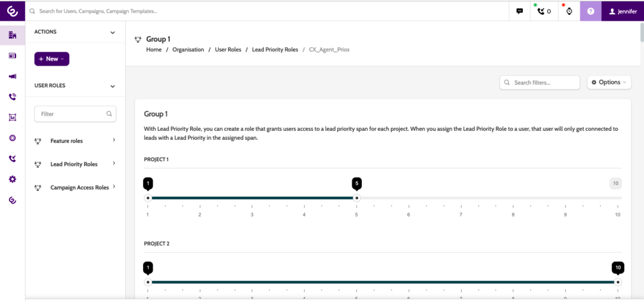This screenshot has height=301, width=644.
Task: Click the app logo in top-left corner
Action: point(12,11)
